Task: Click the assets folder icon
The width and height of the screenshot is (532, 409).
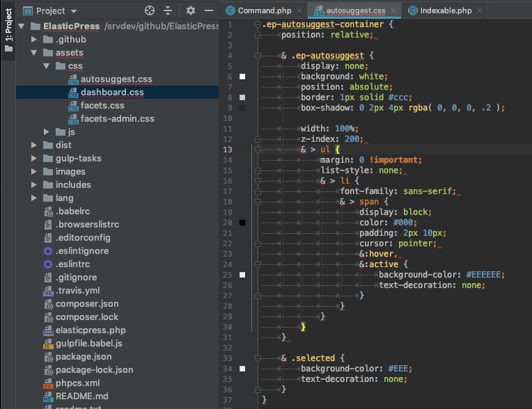Action: (48, 53)
